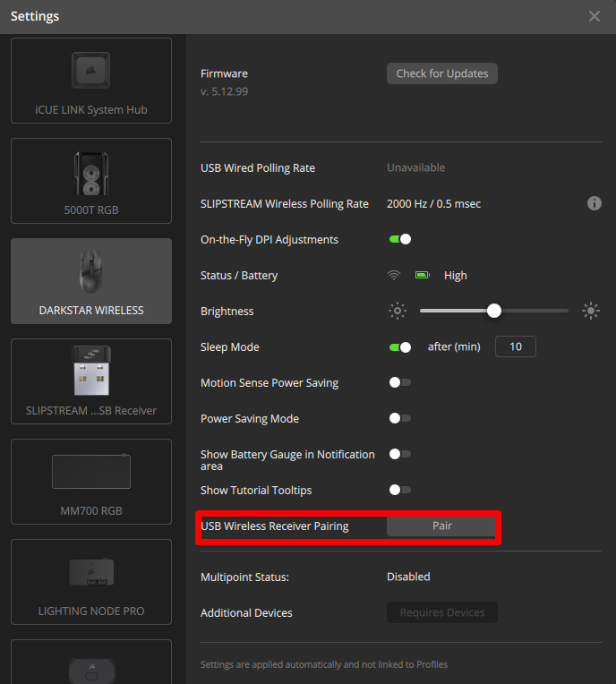Click the green battery level icon
Screen dimensions: 616x684
click(x=423, y=275)
